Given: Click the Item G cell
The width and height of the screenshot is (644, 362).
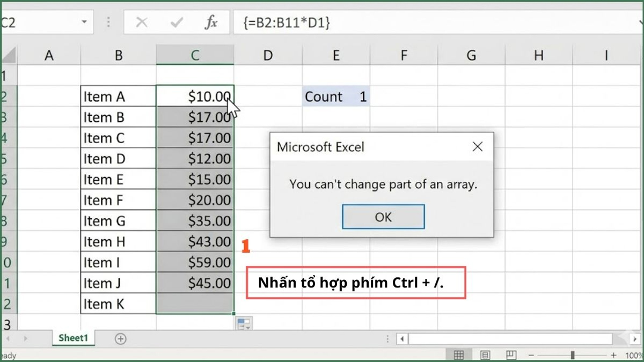Looking at the screenshot, I should pyautogui.click(x=119, y=221).
